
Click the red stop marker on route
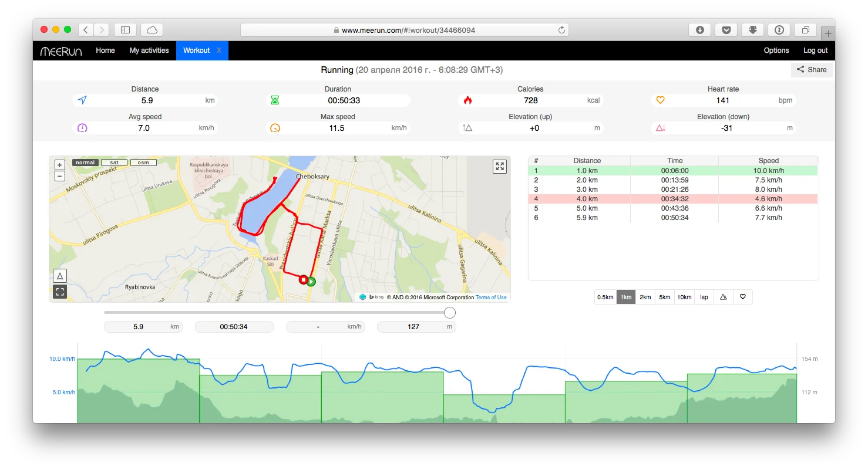click(303, 280)
